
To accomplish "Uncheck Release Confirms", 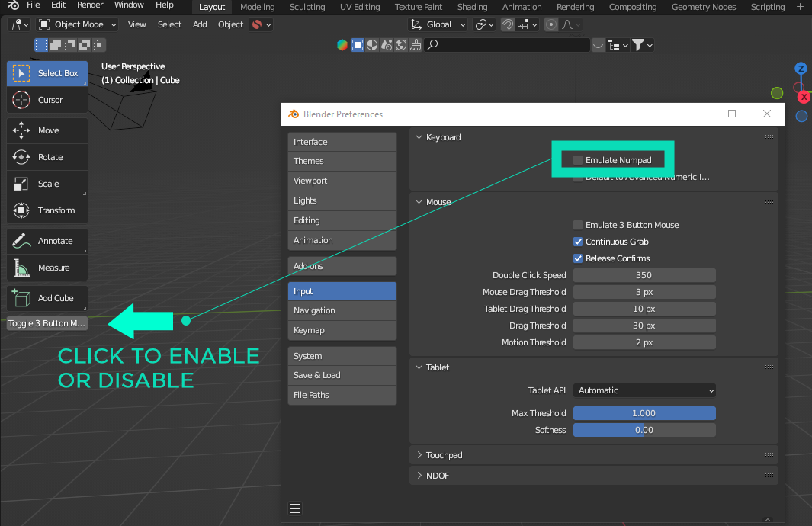I will tap(578, 258).
